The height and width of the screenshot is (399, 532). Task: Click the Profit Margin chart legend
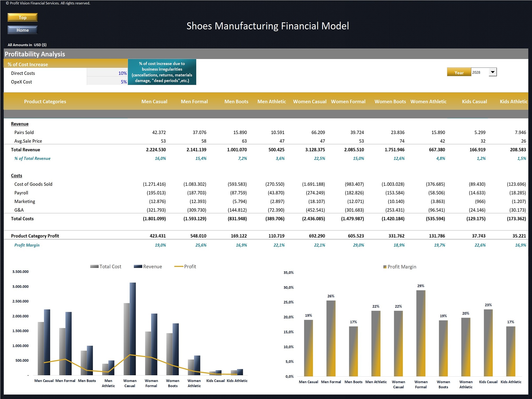coord(400,267)
